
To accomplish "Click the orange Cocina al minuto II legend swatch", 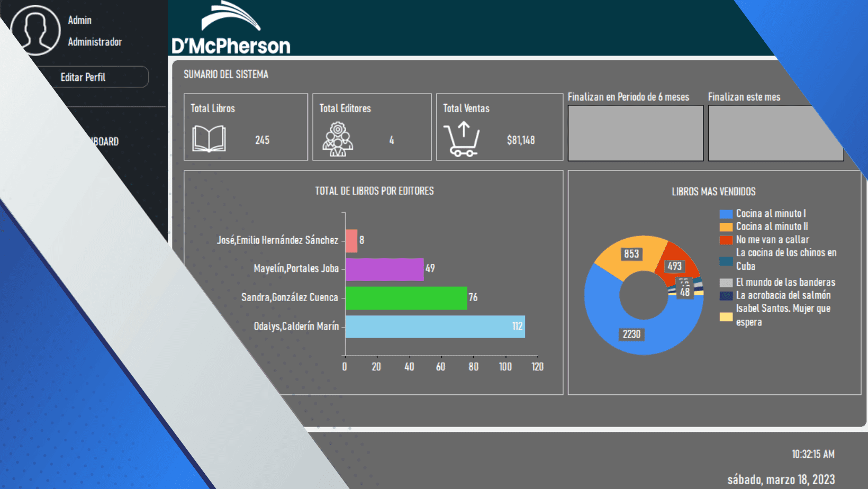I will point(726,227).
